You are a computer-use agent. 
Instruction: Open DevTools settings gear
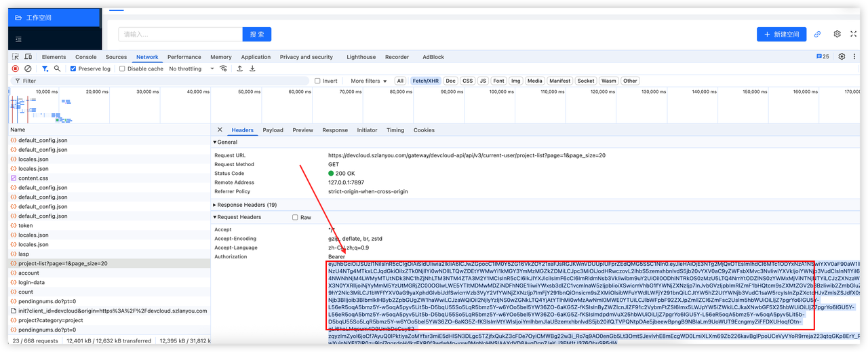[x=842, y=57]
